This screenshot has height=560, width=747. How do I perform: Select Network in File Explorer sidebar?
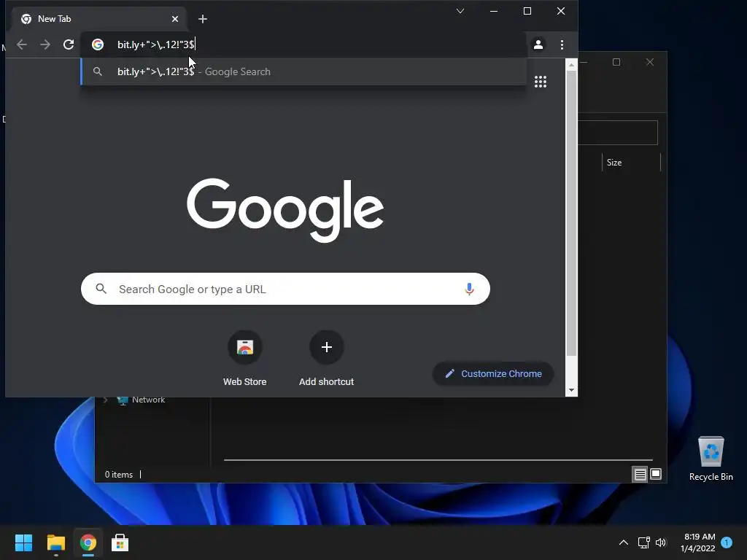coord(148,400)
